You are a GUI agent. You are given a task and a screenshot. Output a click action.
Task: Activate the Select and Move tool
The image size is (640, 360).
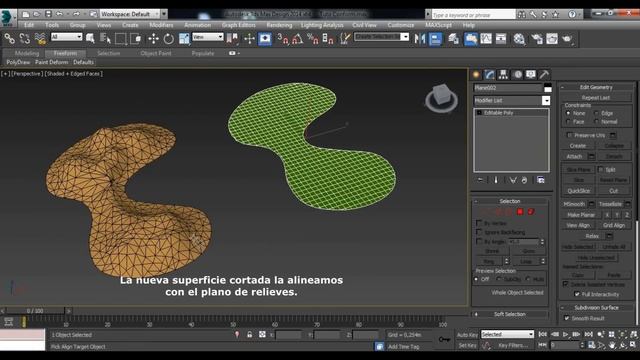click(153, 39)
